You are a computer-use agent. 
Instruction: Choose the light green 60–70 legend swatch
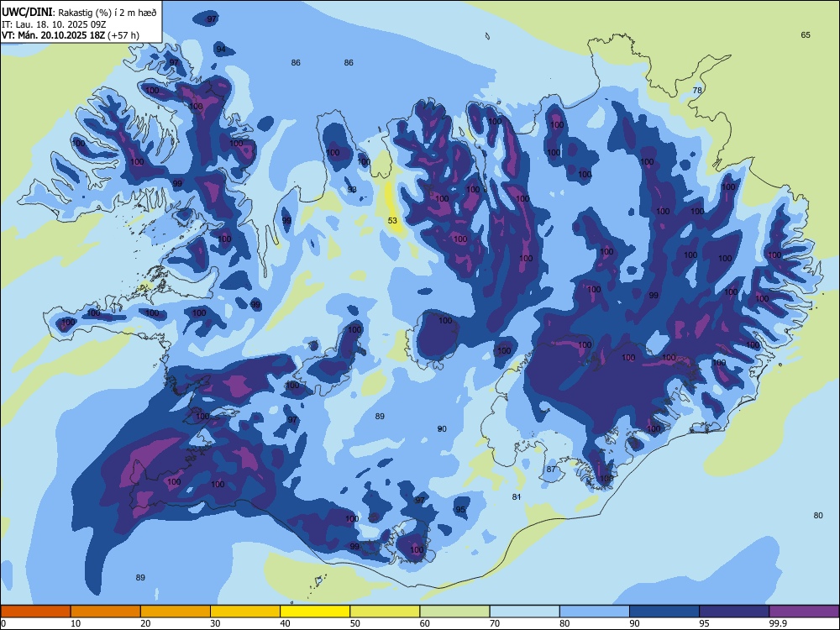click(454, 612)
